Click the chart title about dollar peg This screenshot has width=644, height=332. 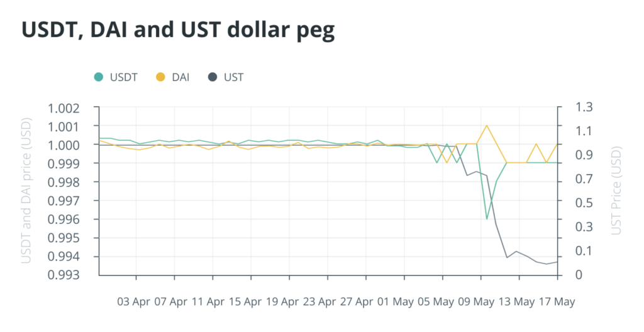(x=178, y=31)
